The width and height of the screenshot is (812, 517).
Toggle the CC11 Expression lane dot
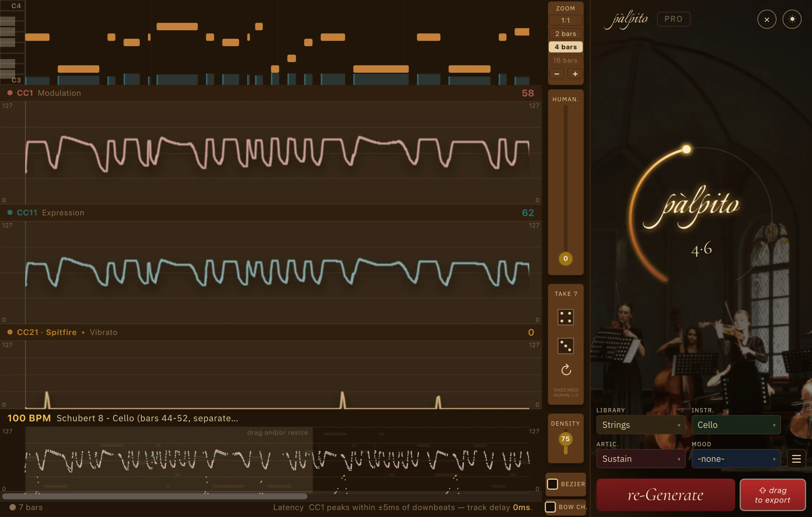point(10,213)
